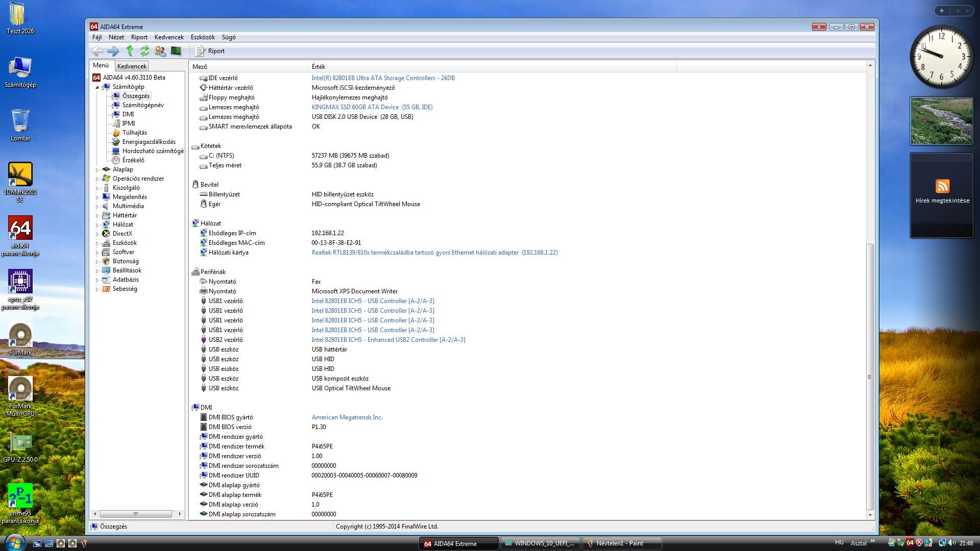Click the blue Forward arrow toolbar icon
The height and width of the screenshot is (551, 980).
click(x=113, y=51)
